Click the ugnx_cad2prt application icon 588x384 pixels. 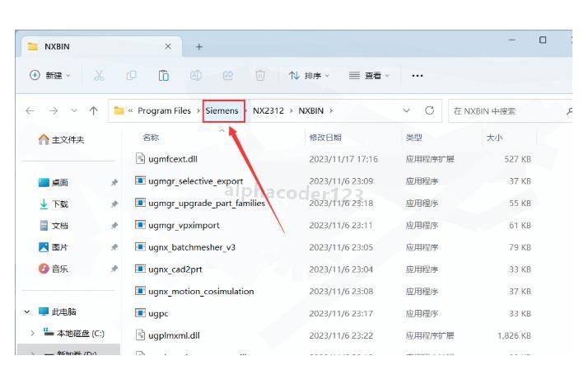pyautogui.click(x=140, y=269)
